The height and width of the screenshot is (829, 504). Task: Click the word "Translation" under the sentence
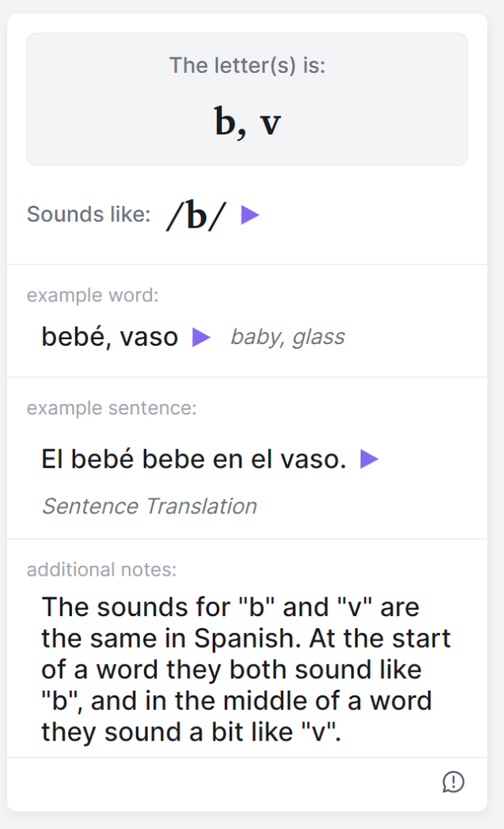200,507
